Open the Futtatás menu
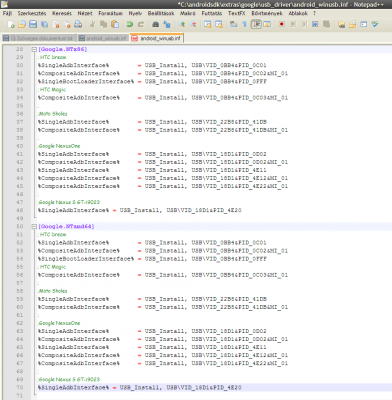 [212, 13]
